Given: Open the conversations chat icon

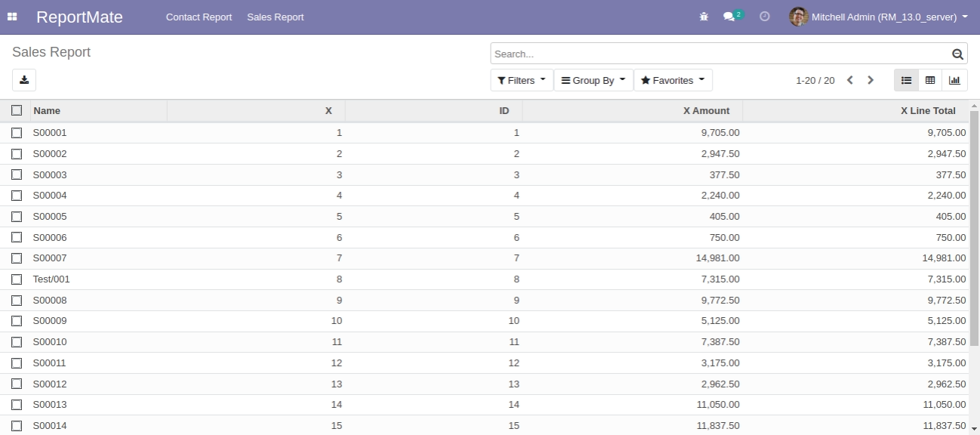Looking at the screenshot, I should tap(729, 17).
